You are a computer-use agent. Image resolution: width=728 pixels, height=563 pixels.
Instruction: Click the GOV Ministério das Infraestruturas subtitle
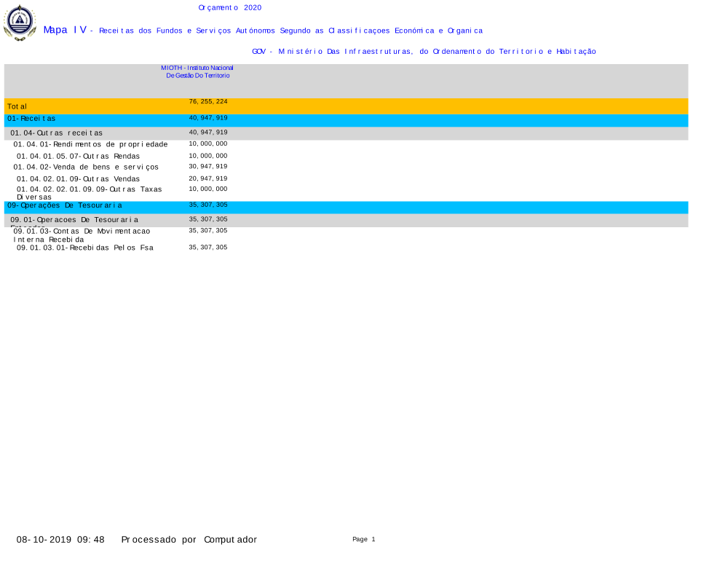(424, 52)
